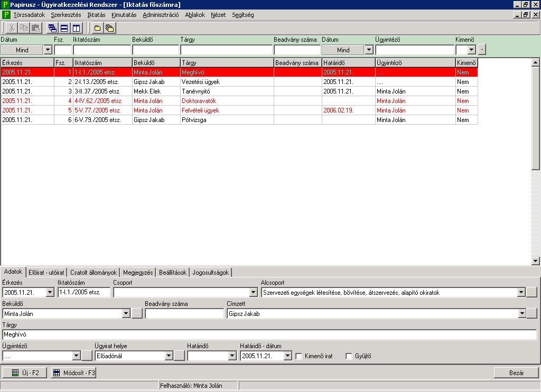Click the browse button next to Ügyirat helye
Screen dimensions: 541x392
coord(180,356)
